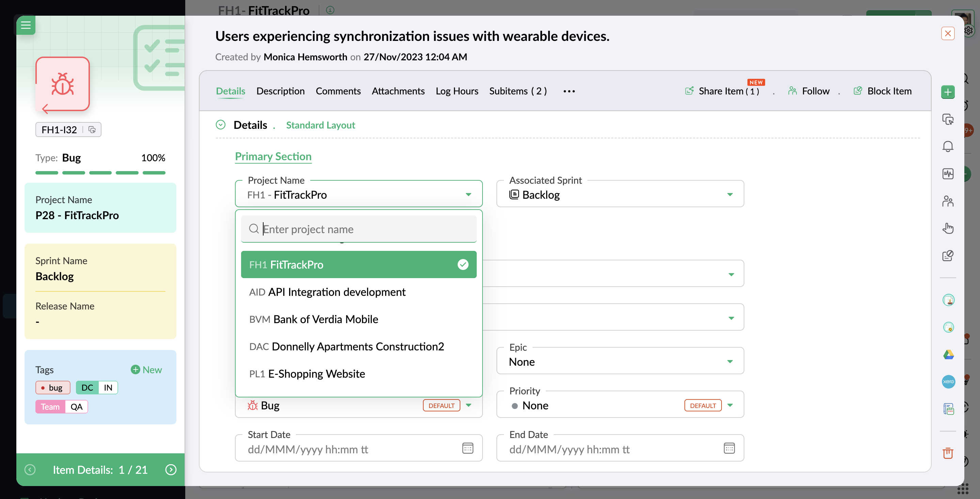
Task: Open the document gear app icon
Action: click(948, 327)
